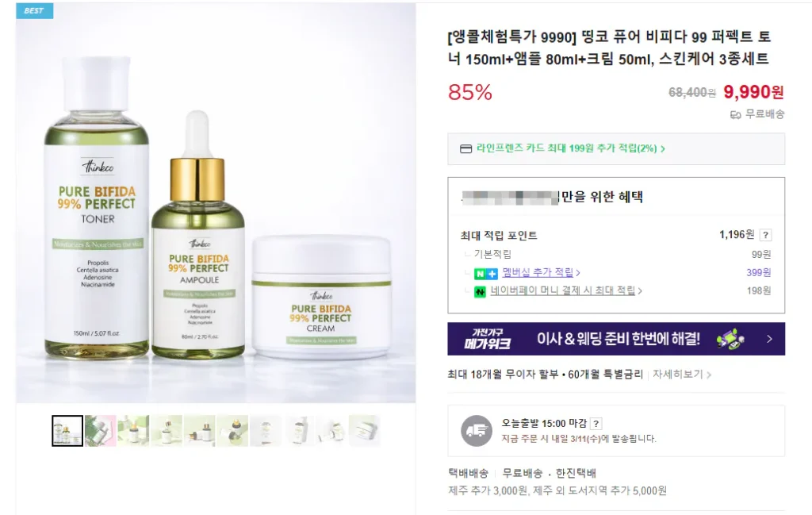Click the main product image of toner set
The width and height of the screenshot is (812, 515).
pyautogui.click(x=216, y=202)
